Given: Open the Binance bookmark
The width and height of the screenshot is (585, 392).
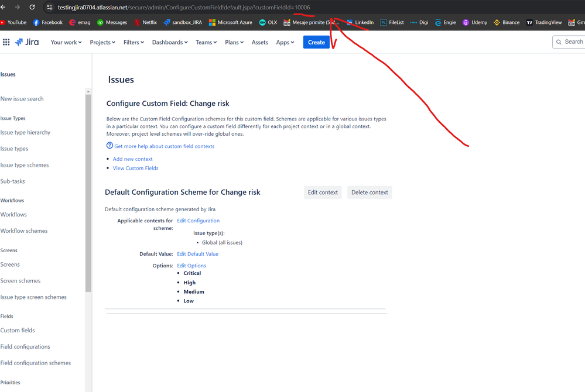Looking at the screenshot, I should pyautogui.click(x=507, y=22).
